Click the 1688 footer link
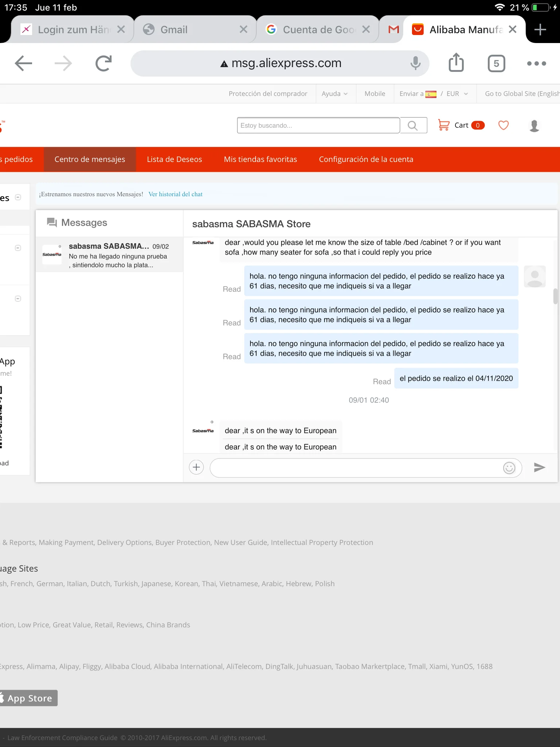This screenshot has width=560, height=747. [484, 666]
